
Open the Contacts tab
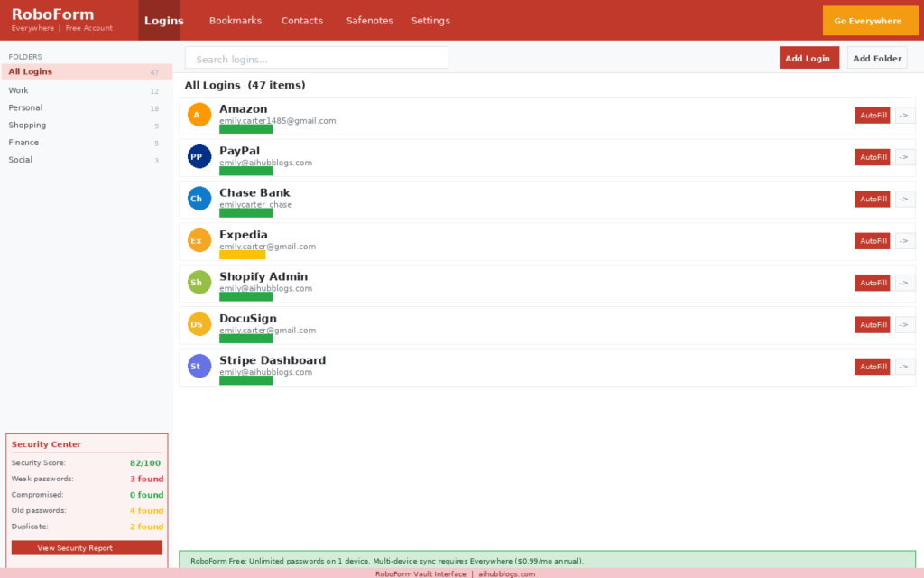point(301,20)
